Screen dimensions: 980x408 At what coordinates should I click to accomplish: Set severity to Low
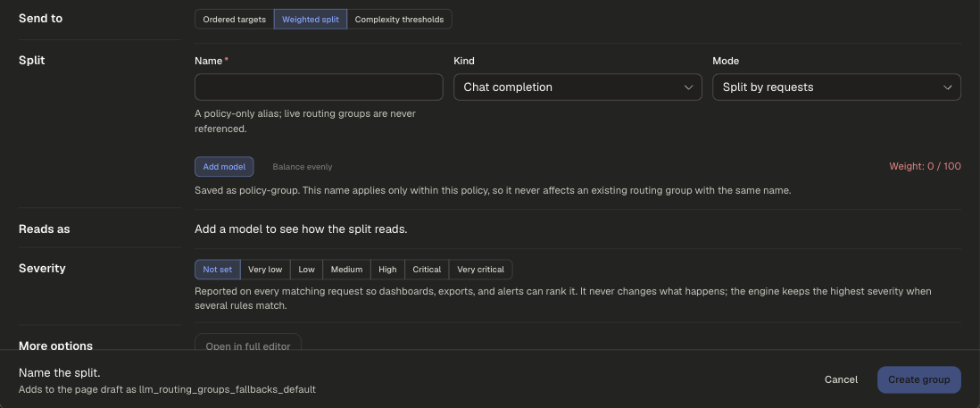(x=306, y=270)
